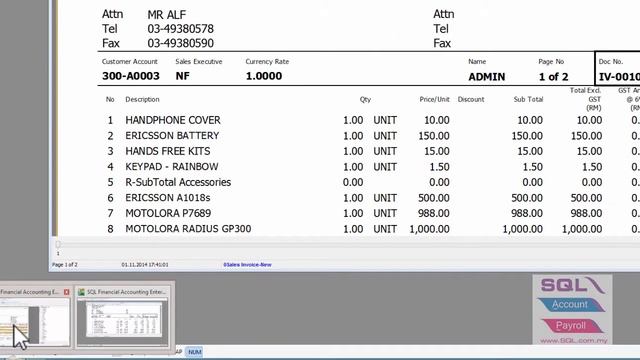Click the Price/Unit '15.00' for HANDS FREE KITS

tap(437, 151)
